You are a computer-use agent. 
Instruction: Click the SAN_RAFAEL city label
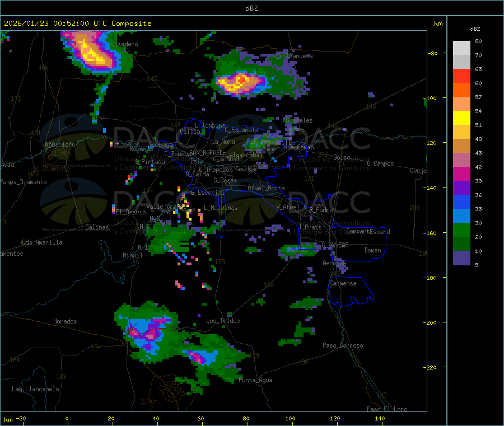coord(206,152)
